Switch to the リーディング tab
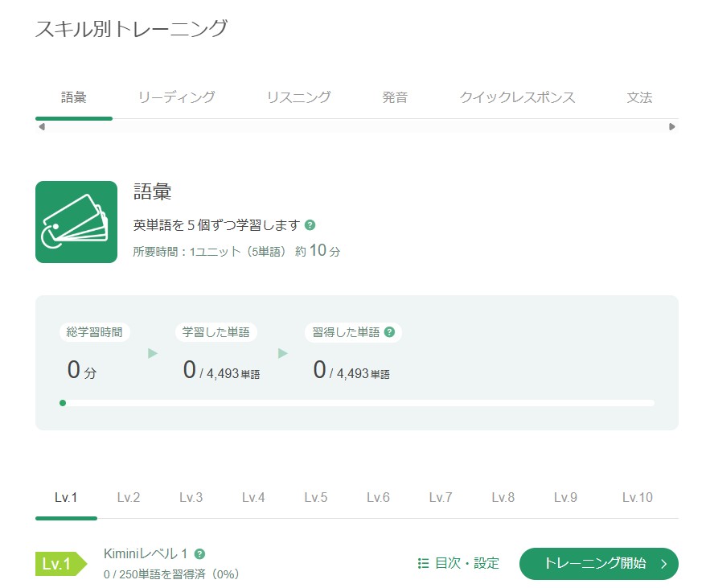 (176, 97)
